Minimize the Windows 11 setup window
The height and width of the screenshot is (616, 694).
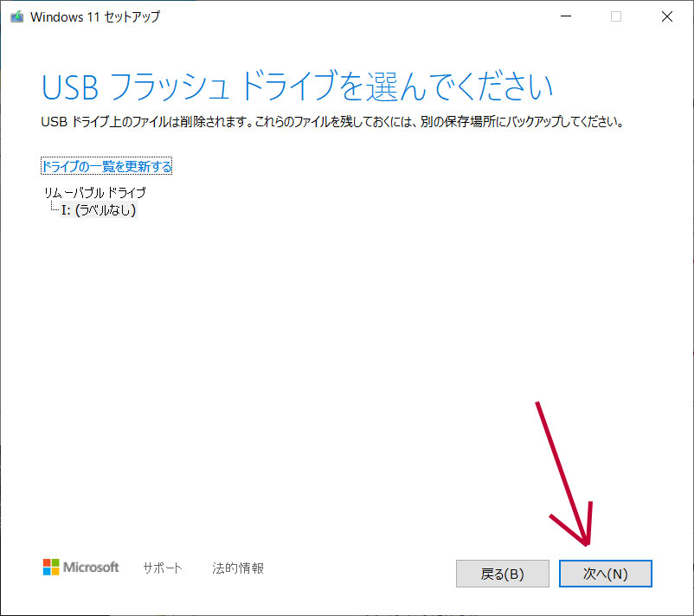click(565, 17)
